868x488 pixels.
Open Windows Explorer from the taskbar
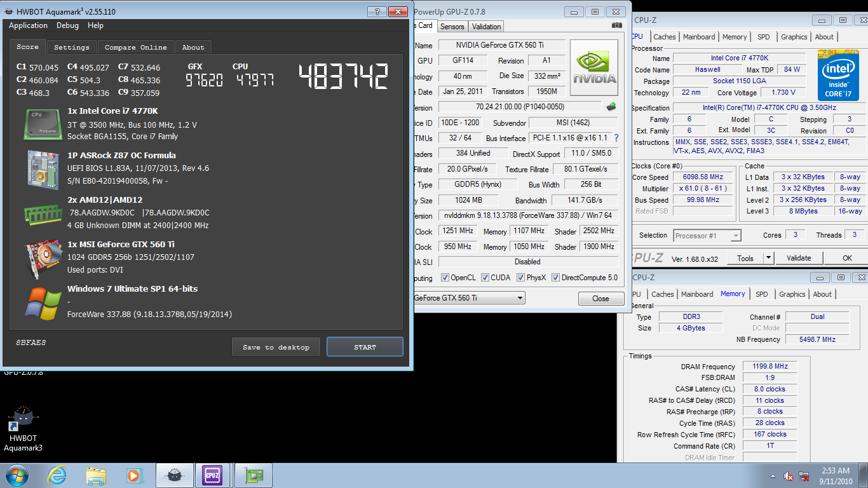(x=96, y=475)
